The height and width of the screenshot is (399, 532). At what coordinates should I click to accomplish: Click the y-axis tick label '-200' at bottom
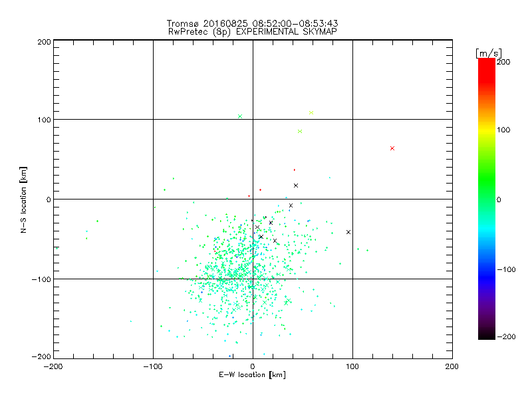click(41, 356)
